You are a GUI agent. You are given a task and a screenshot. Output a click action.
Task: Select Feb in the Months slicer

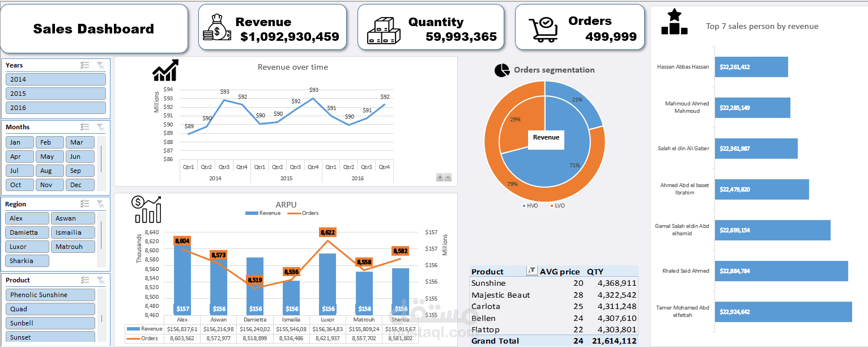pos(50,142)
